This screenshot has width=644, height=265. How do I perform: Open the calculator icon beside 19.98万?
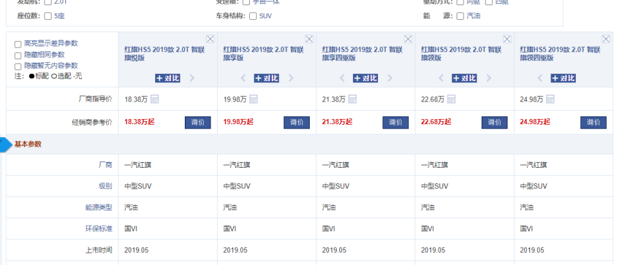tap(253, 99)
